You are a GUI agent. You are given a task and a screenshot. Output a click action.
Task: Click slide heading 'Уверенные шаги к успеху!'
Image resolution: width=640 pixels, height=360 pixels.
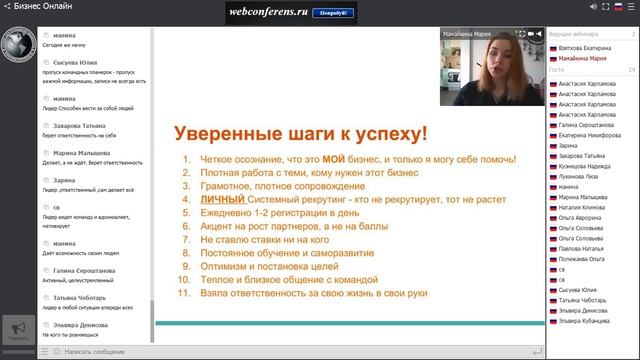point(301,134)
